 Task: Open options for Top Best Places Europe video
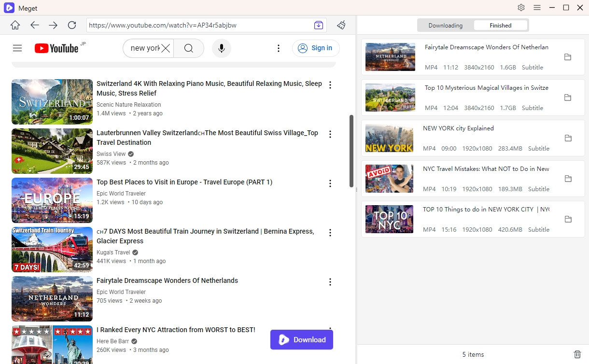tap(330, 183)
